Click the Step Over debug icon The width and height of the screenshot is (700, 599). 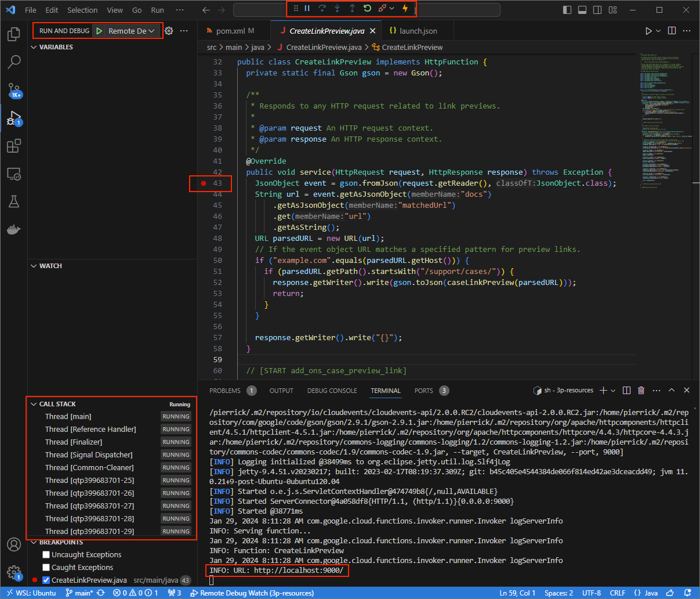click(x=324, y=8)
